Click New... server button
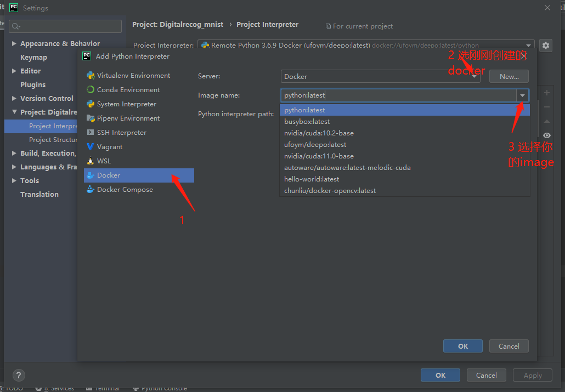Image resolution: width=565 pixels, height=392 pixels. point(509,76)
